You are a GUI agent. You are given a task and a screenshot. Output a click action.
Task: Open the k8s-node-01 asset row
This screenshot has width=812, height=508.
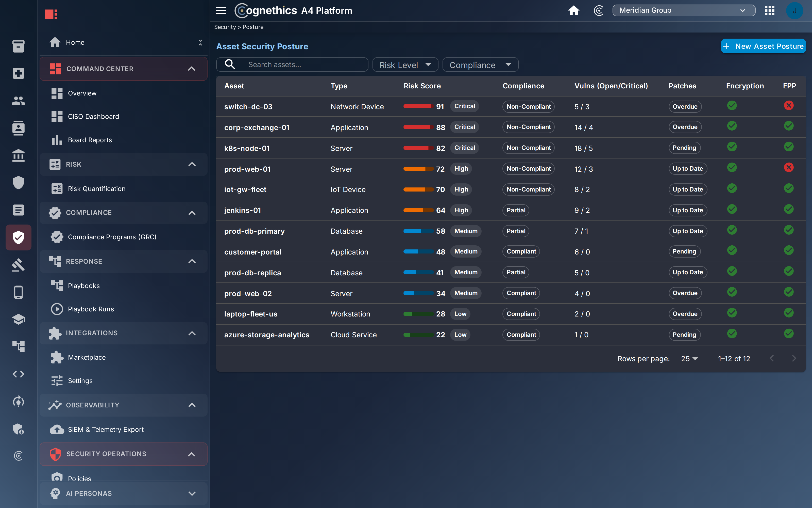511,148
